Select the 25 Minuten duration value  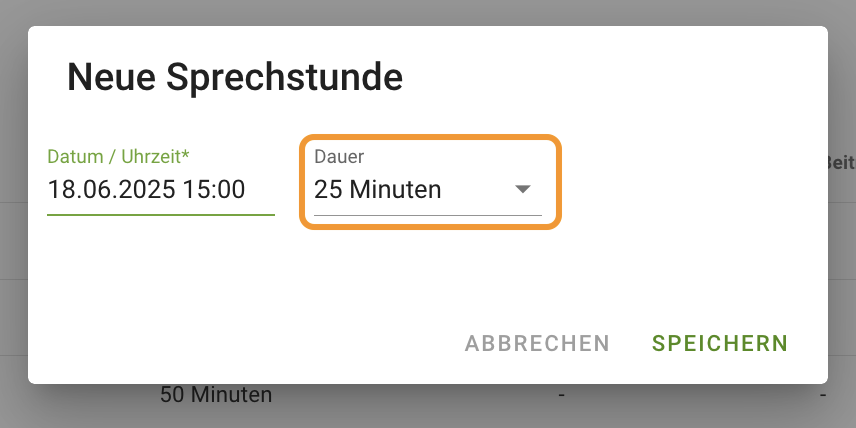click(377, 190)
